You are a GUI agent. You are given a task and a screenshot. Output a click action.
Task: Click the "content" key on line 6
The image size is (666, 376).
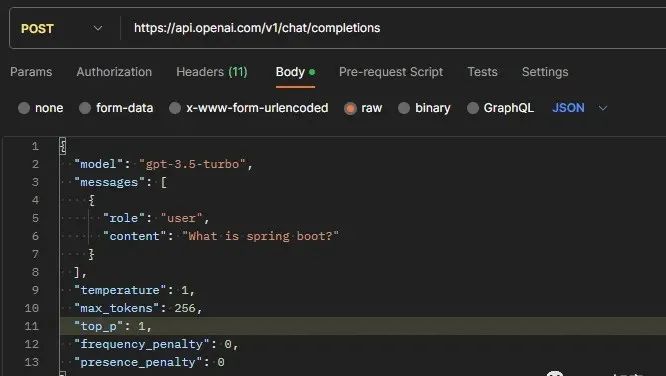tap(134, 236)
